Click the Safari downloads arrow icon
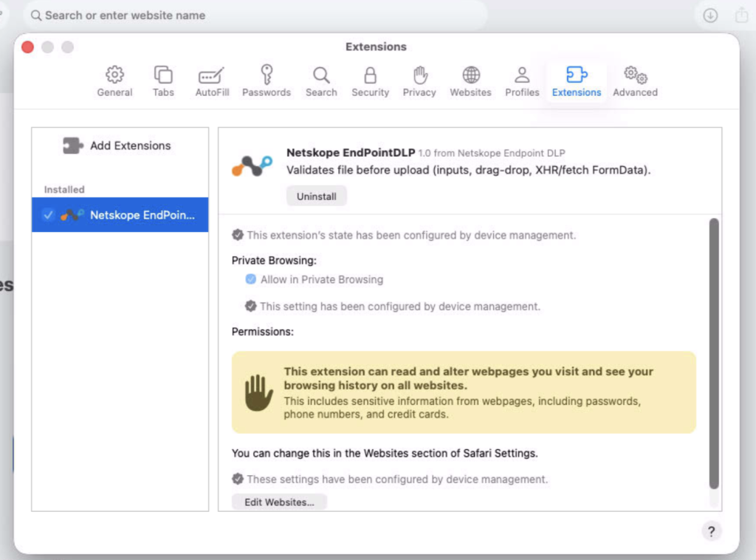Screen dimensions: 756x560 point(710,16)
